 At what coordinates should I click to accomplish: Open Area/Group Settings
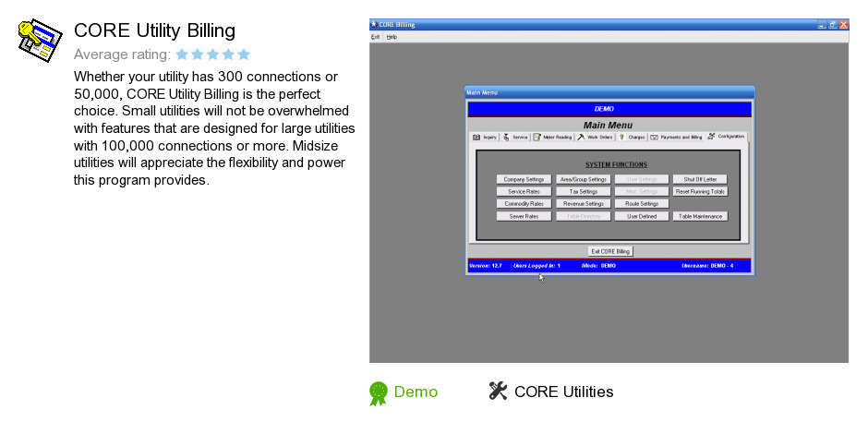pyautogui.click(x=584, y=179)
